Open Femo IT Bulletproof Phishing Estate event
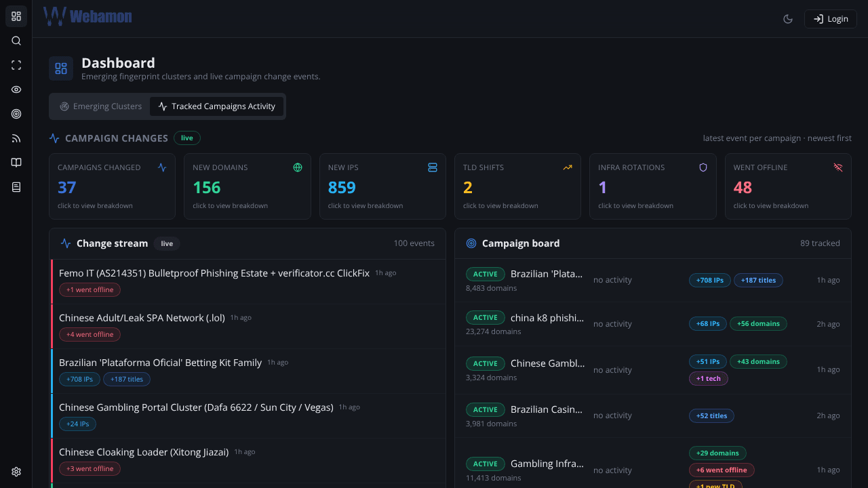 pos(248,282)
